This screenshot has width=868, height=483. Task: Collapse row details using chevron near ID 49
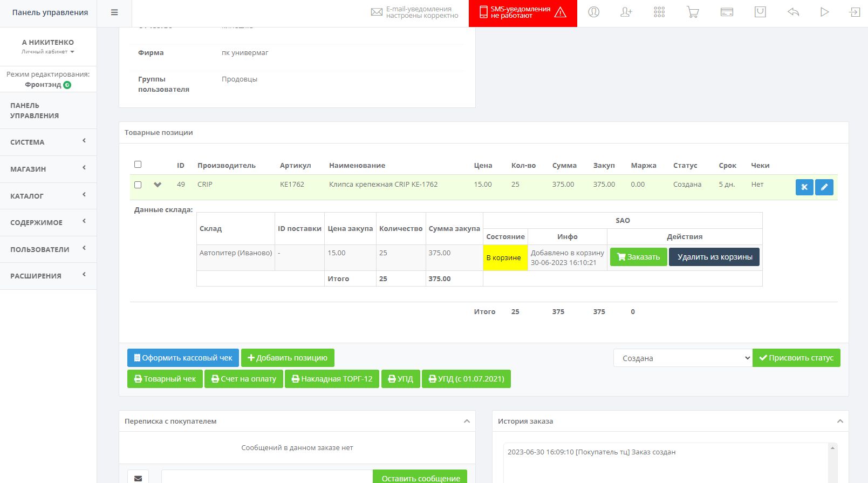click(x=158, y=185)
